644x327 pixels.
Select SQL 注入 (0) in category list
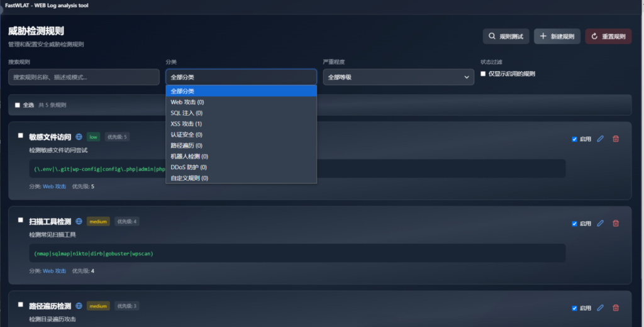[186, 113]
